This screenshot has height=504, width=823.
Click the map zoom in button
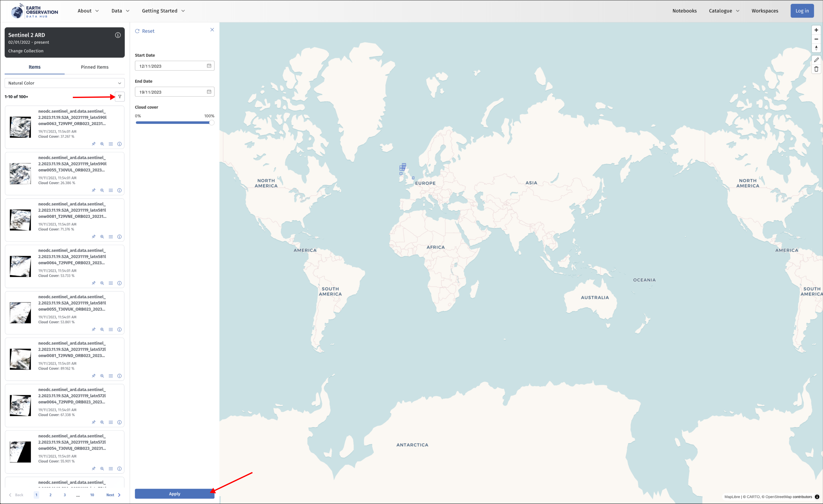816,30
